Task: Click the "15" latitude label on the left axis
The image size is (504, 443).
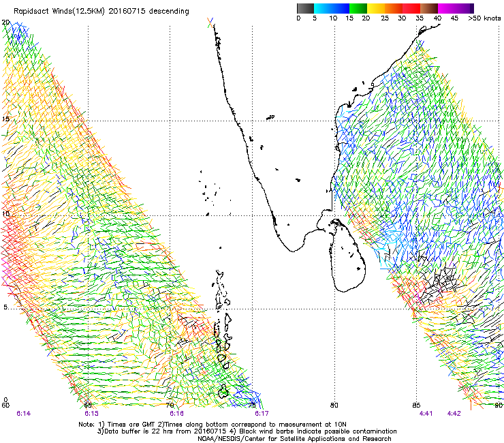Action: coord(5,119)
